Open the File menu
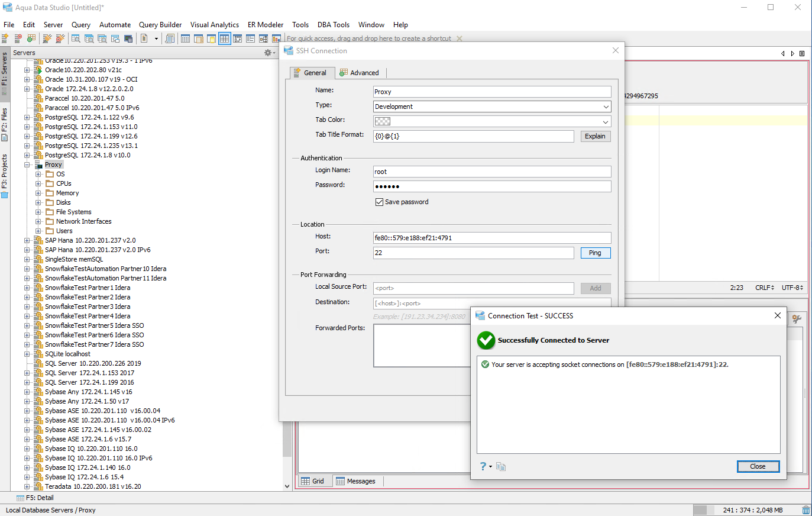The height and width of the screenshot is (516, 812). pyautogui.click(x=9, y=25)
